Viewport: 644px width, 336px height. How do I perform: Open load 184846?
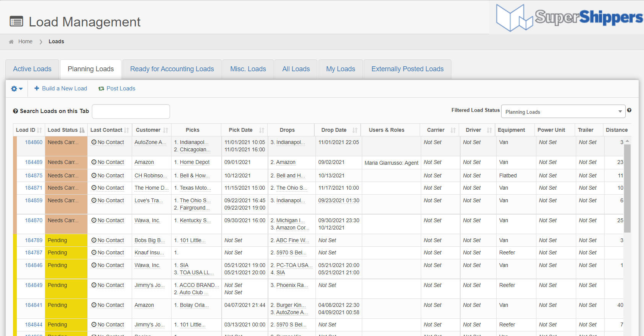(34, 265)
